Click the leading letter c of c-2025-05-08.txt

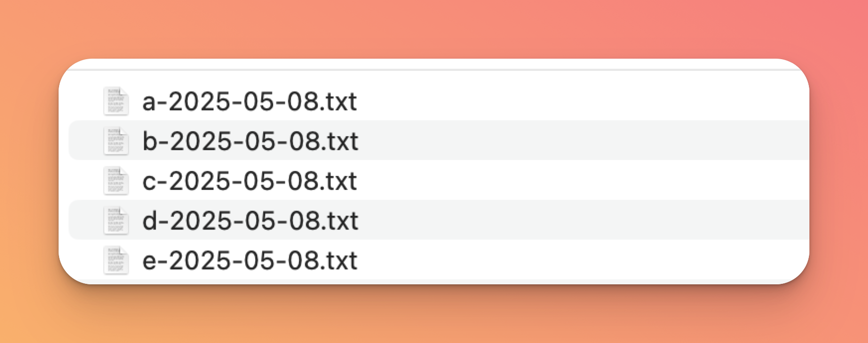(x=149, y=182)
